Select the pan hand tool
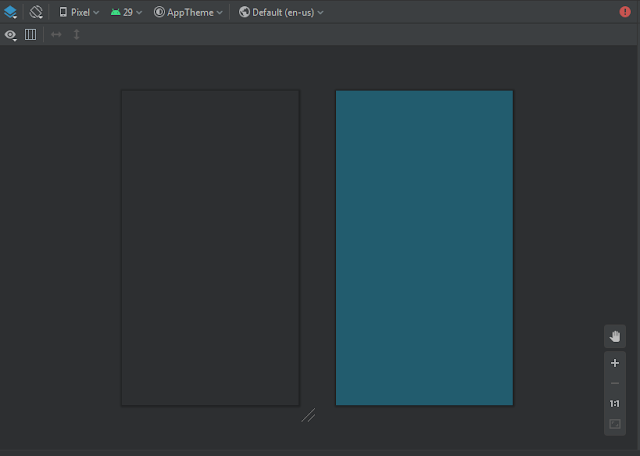640x456 pixels. tap(615, 336)
